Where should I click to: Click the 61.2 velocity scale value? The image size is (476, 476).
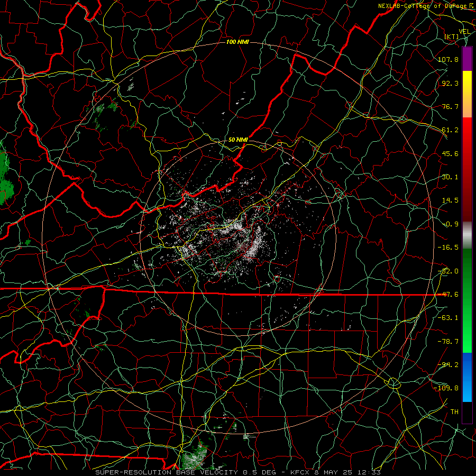[450, 130]
